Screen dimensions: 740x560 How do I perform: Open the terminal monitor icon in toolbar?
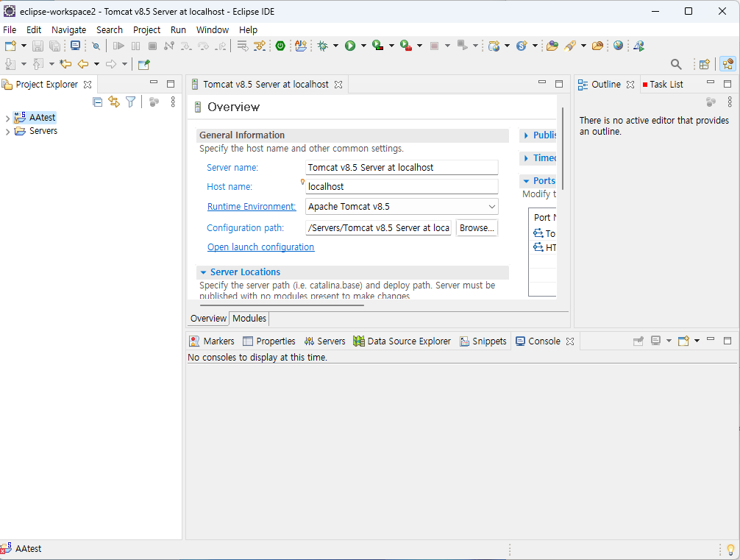(75, 46)
